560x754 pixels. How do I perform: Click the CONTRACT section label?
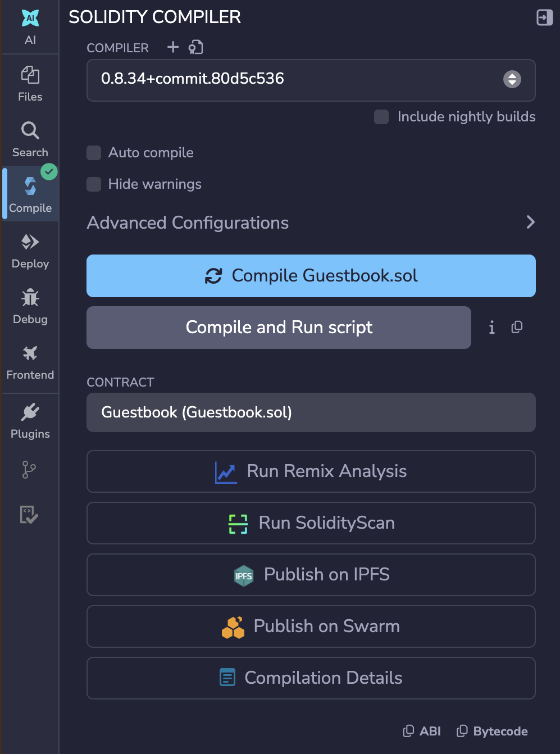point(120,383)
